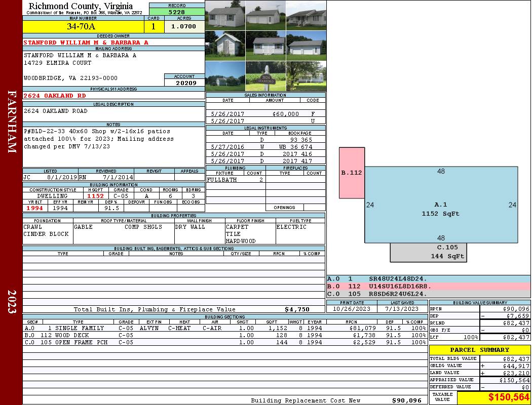This screenshot has width=532, height=405.
Task: Select the house photo with the front porch
Action: click(306, 15)
